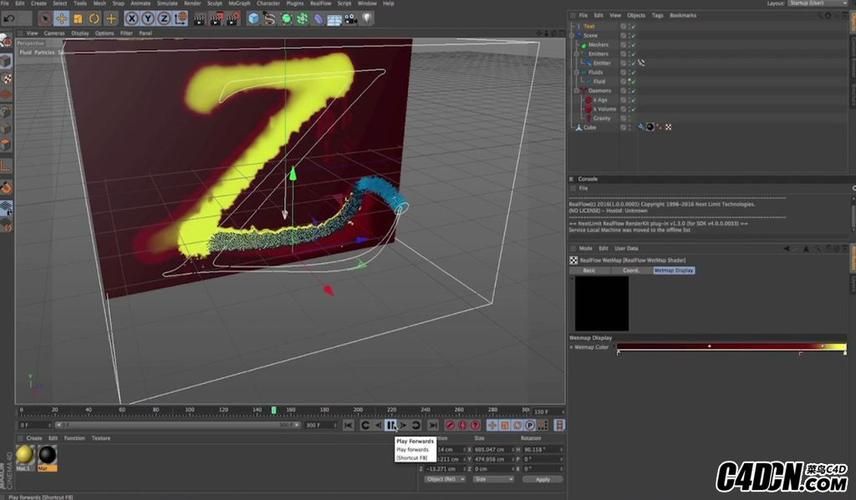Click the Render View clapperboard icon

point(200,19)
